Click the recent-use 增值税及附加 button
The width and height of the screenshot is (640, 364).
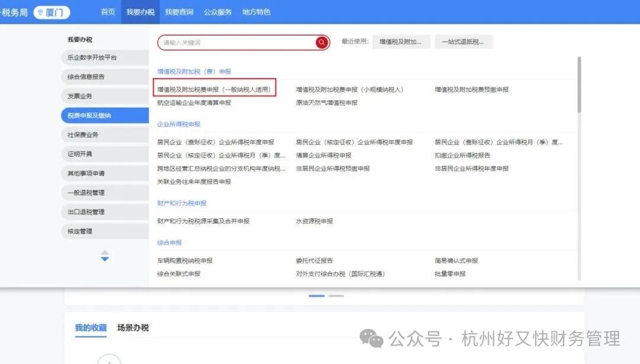click(x=401, y=41)
